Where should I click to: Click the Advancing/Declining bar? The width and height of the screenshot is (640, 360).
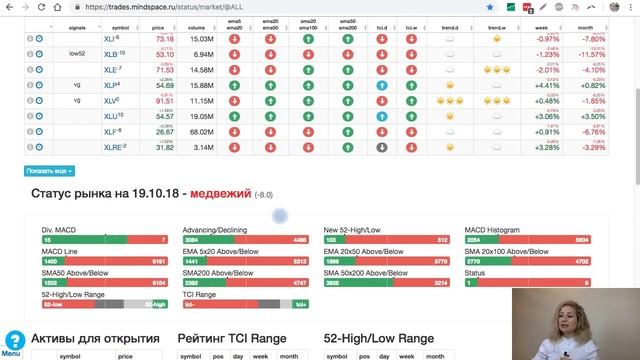coord(246,240)
